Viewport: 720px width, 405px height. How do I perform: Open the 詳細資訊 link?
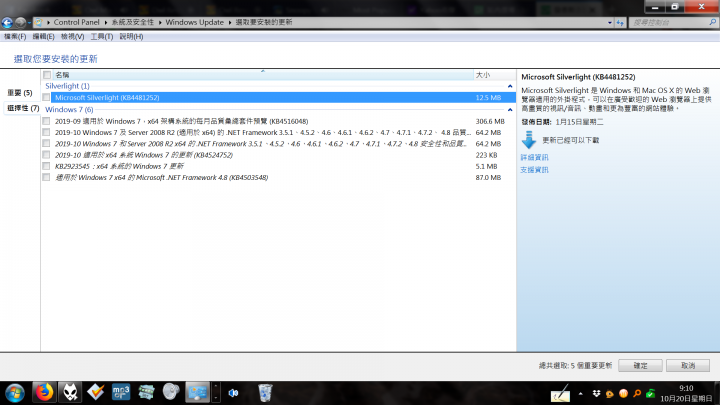(534, 158)
